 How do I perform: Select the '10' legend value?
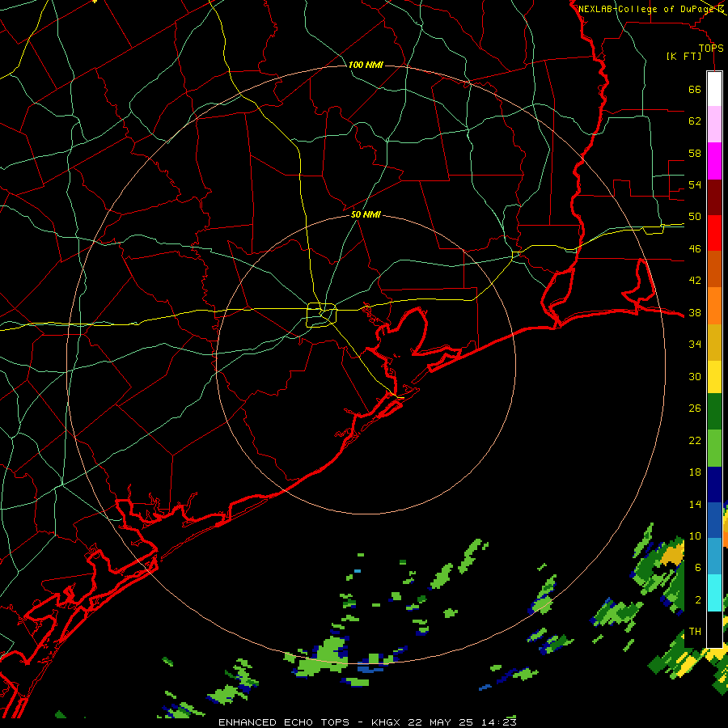[695, 535]
